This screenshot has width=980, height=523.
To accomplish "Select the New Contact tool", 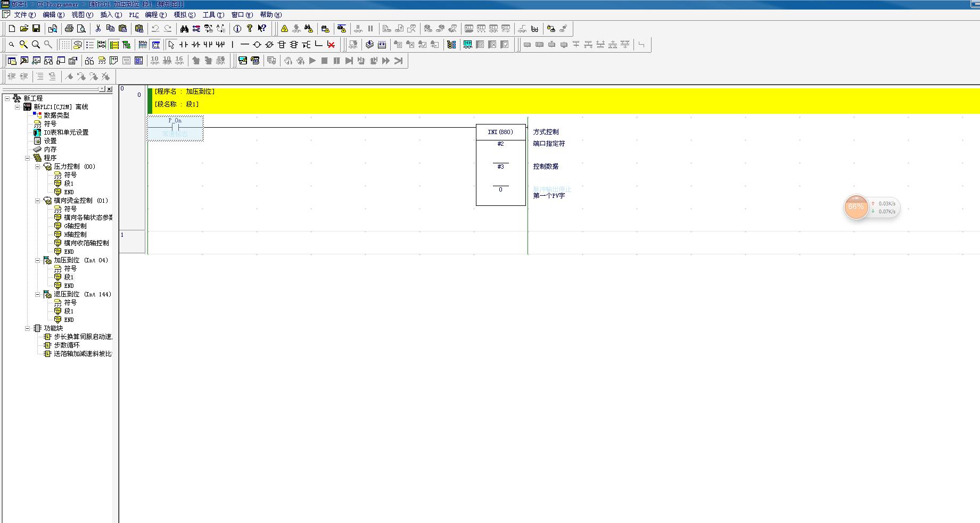I will point(183,45).
